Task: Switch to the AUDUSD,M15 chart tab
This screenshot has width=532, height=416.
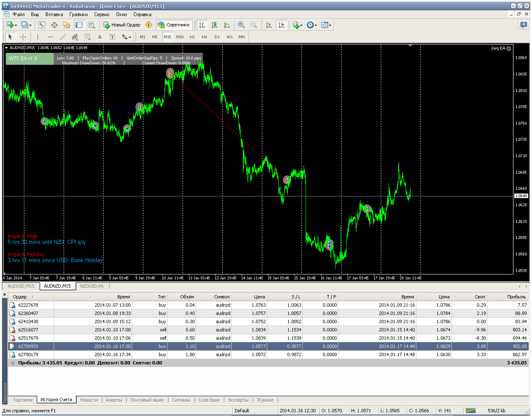Action: point(21,286)
